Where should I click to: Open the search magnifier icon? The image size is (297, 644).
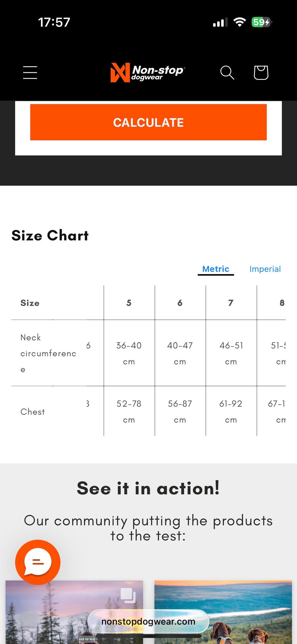[x=227, y=72]
